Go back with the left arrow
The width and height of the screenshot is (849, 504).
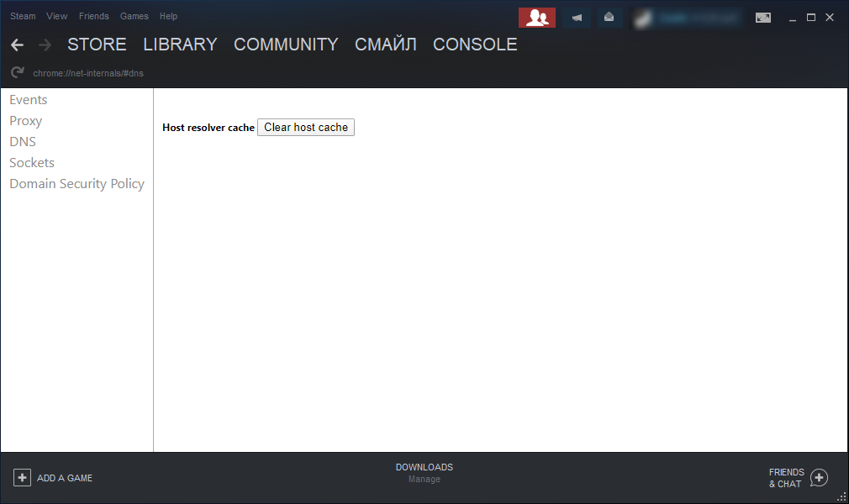point(18,45)
